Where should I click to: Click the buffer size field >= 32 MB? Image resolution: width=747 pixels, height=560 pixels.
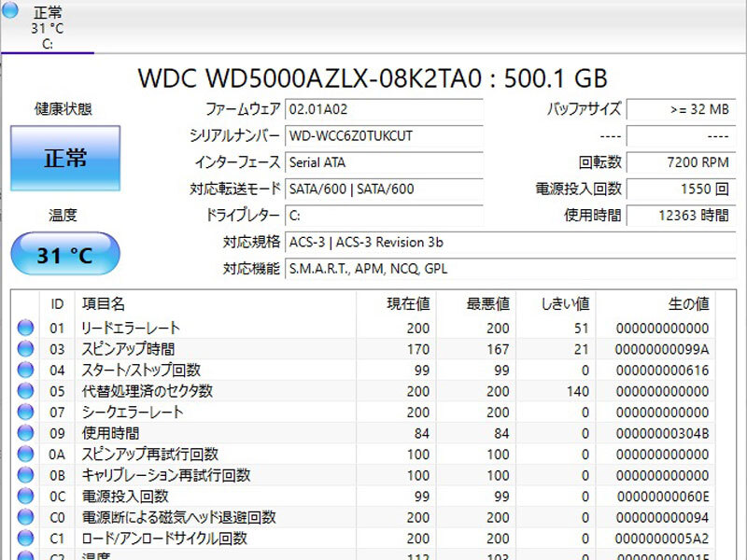(x=682, y=109)
